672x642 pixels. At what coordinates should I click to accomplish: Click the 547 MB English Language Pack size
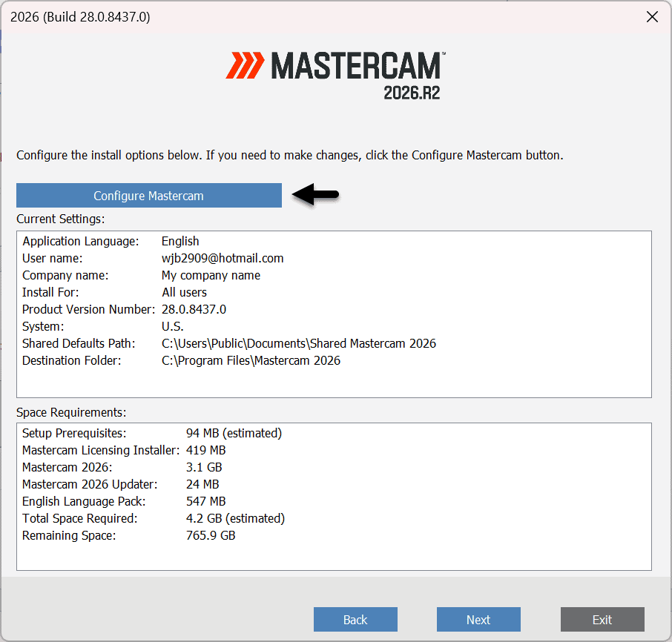click(x=205, y=501)
